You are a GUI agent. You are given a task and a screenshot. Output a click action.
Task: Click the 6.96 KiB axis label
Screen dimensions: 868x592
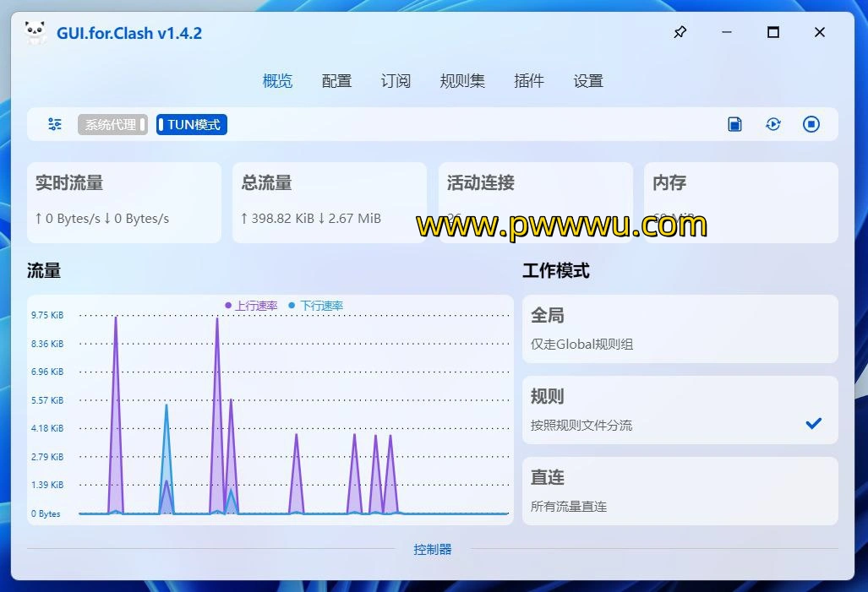coord(47,372)
